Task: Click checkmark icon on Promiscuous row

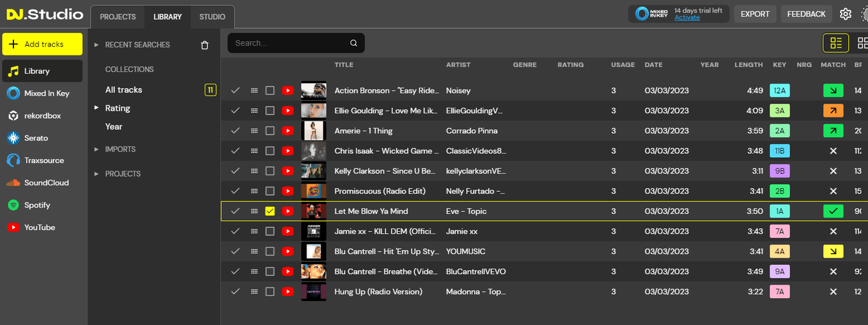Action: (x=235, y=191)
